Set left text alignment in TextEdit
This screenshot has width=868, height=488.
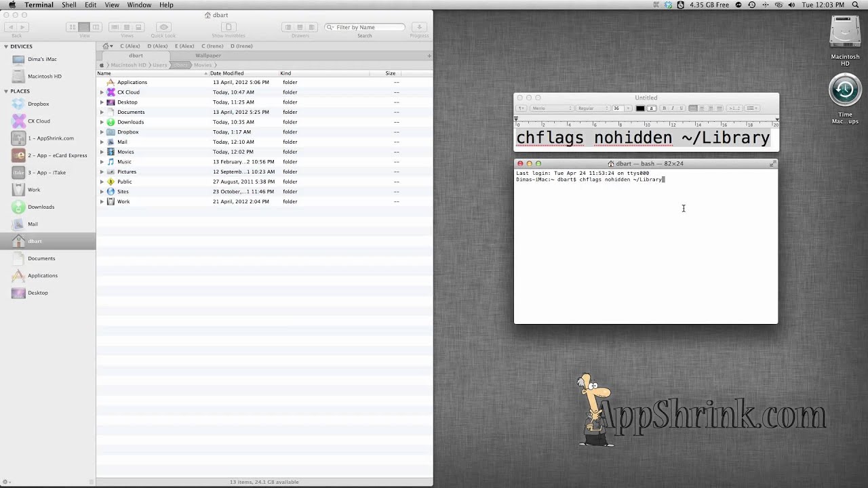pos(693,108)
